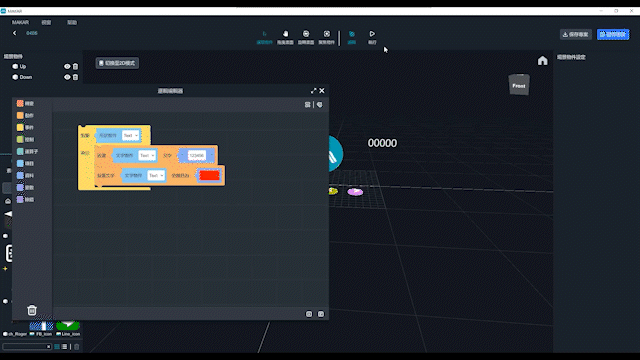The height and width of the screenshot is (360, 640).
Task: Click the right icon at editor's top-right
Action: (x=320, y=105)
